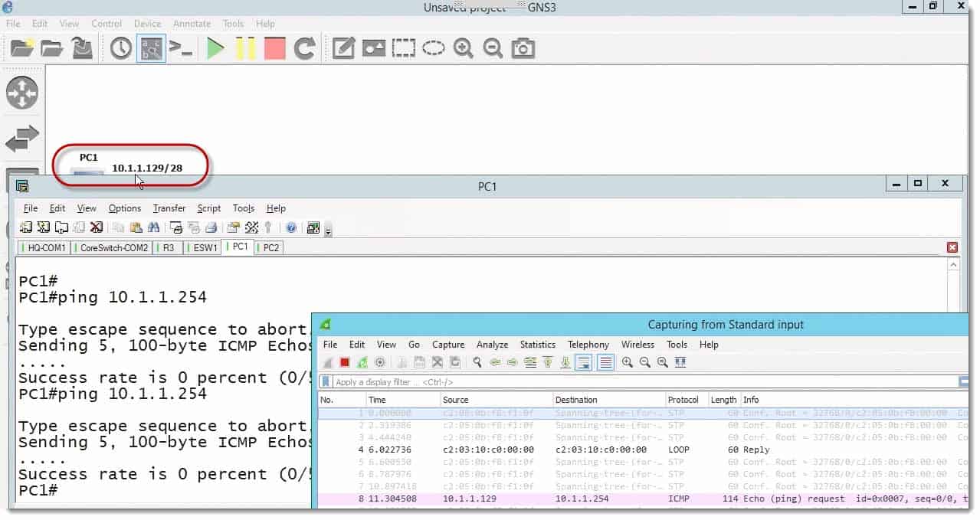Toggle packet colorization in Wireshark
Image resolution: width=980 pixels, height=520 pixels.
[606, 363]
